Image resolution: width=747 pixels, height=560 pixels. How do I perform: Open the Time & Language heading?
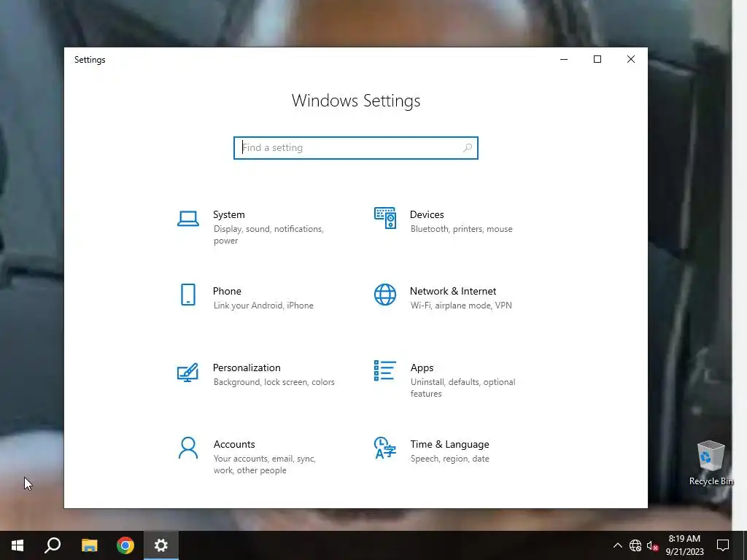click(x=449, y=444)
